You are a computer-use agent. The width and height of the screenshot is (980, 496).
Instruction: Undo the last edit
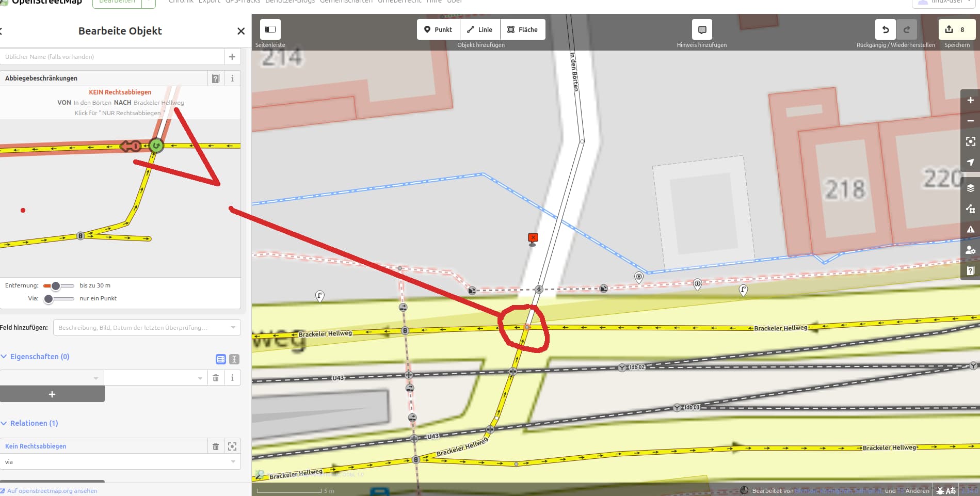pyautogui.click(x=886, y=29)
